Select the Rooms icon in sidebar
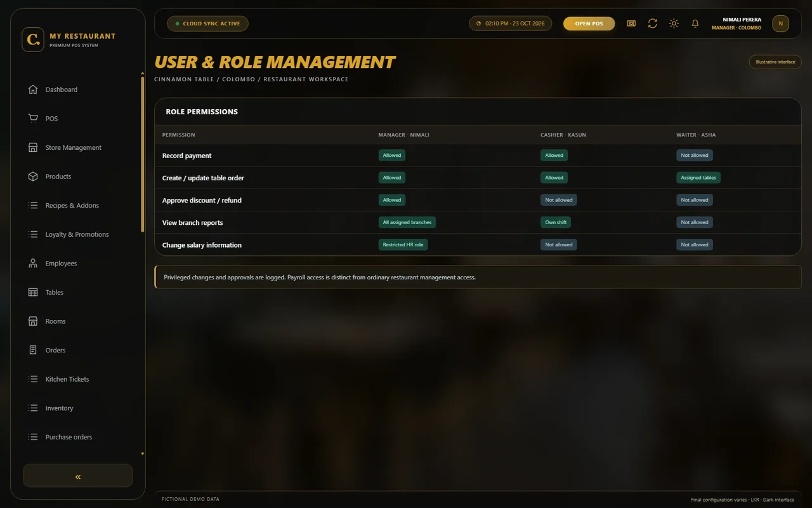The height and width of the screenshot is (508, 812). [33, 321]
